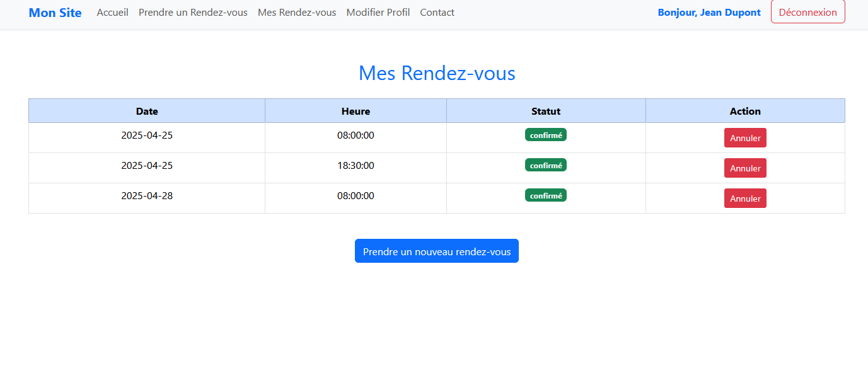
Task: Click the Bonjour, Jean Dupont greeting
Action: 709,13
